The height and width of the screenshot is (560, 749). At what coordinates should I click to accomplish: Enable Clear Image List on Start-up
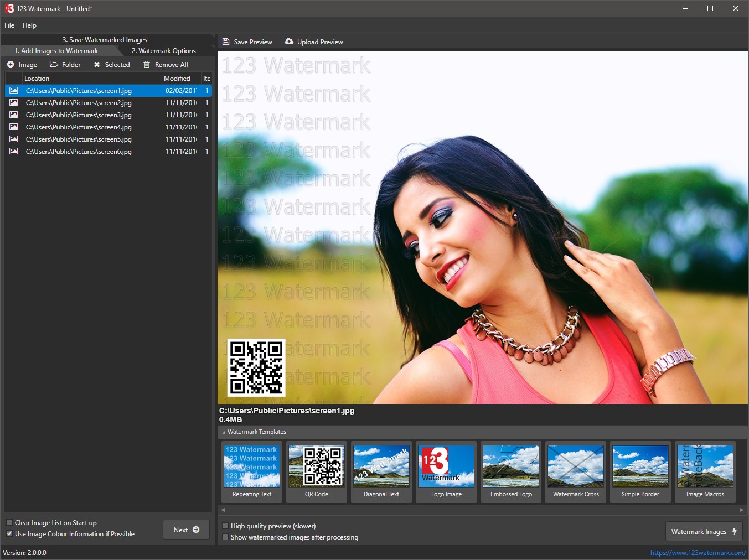9,523
